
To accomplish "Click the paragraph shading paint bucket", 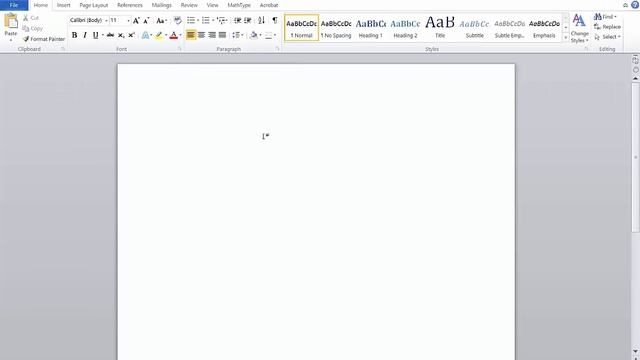I will coord(253,35).
